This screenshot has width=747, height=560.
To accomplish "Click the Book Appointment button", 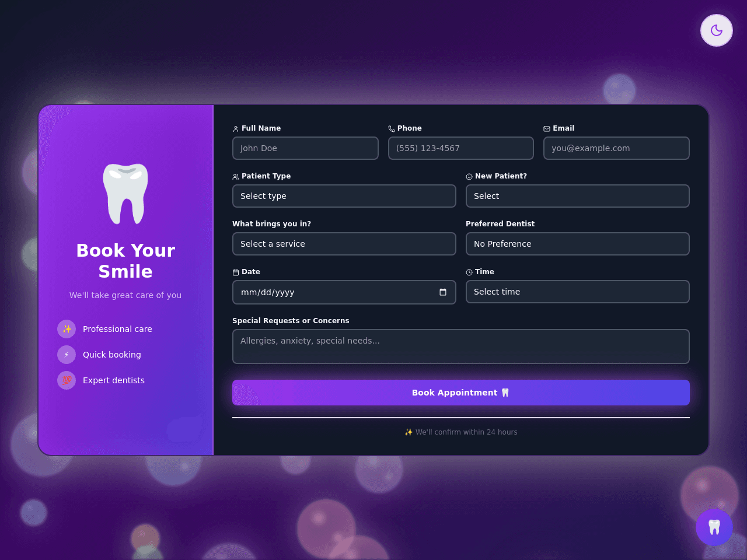I will (461, 393).
